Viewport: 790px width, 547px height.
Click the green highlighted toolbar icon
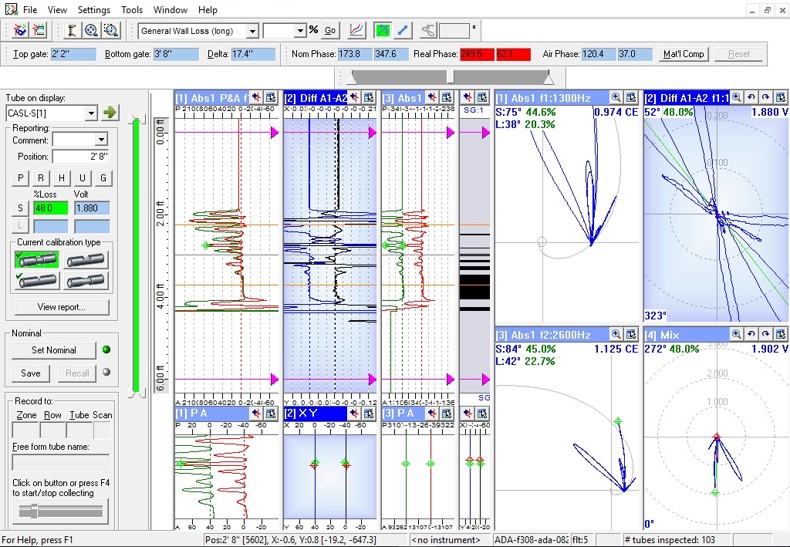pos(382,31)
